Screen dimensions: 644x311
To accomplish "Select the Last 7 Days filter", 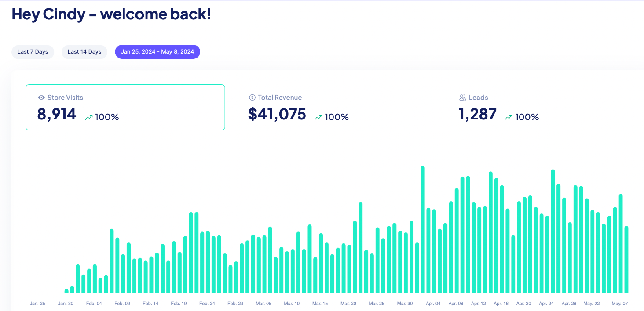I will coord(33,52).
